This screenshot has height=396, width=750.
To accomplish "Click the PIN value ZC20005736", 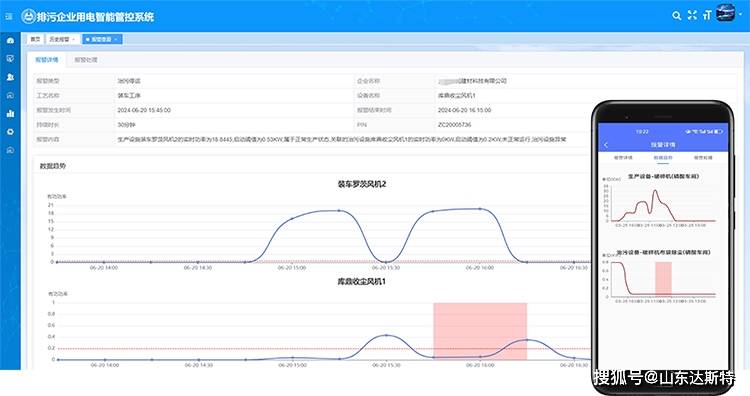I will pyautogui.click(x=454, y=124).
